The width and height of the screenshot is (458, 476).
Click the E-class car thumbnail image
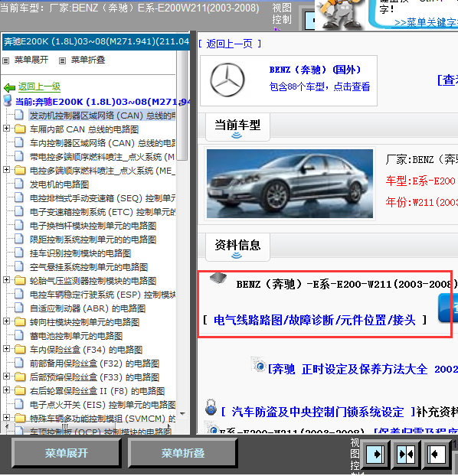click(x=290, y=184)
